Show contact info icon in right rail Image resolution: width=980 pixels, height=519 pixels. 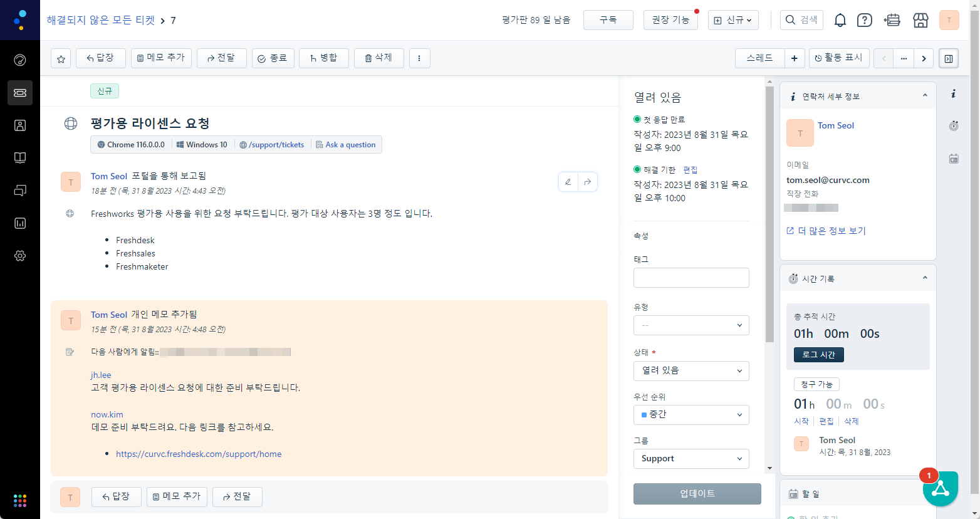[x=953, y=94]
